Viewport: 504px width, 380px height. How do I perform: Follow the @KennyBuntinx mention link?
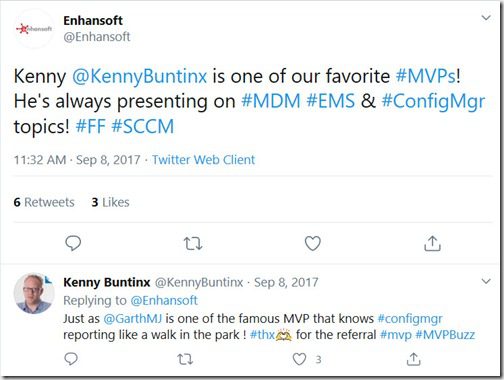coord(140,76)
